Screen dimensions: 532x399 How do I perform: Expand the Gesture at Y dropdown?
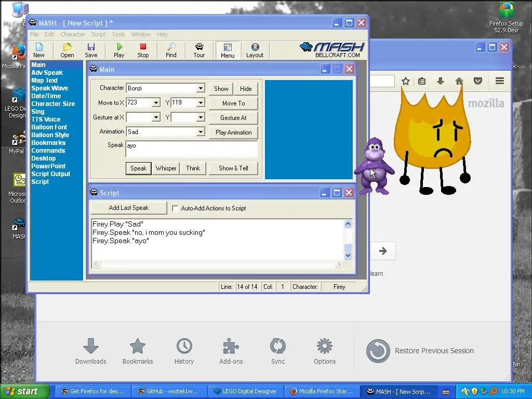tap(201, 117)
